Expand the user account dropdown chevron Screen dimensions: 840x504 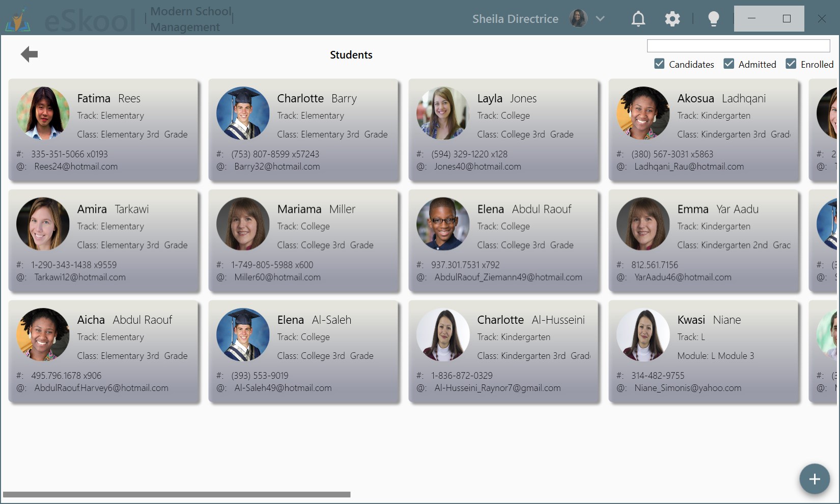[x=600, y=19]
